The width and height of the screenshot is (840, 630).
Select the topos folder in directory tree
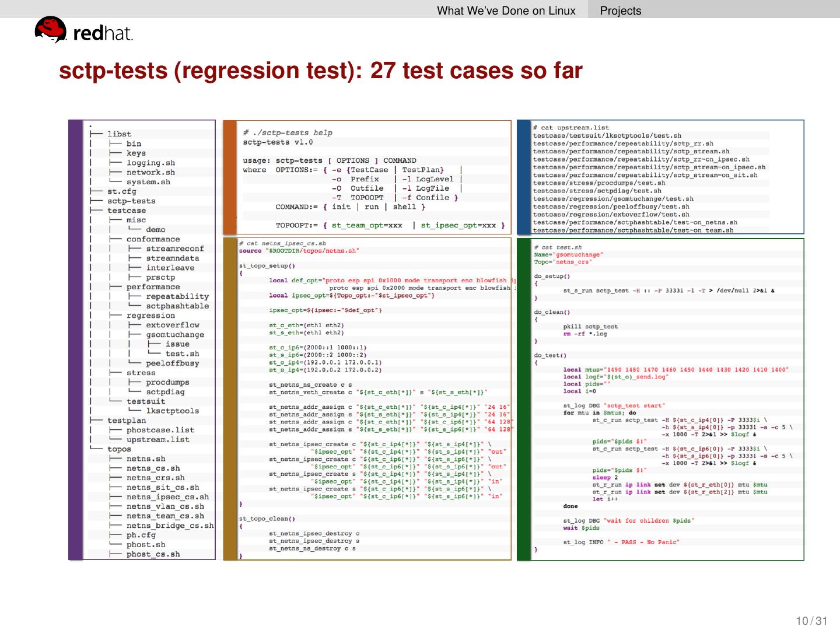click(x=119, y=449)
